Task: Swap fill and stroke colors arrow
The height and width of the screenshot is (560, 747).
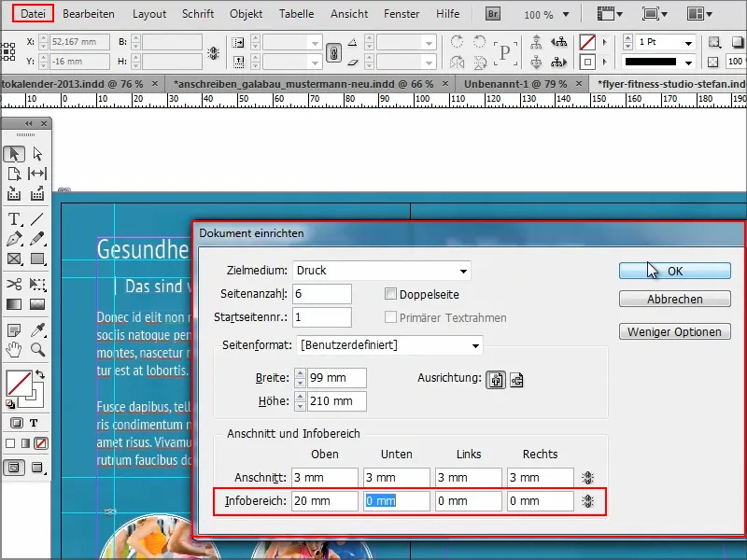Action: click(x=40, y=375)
